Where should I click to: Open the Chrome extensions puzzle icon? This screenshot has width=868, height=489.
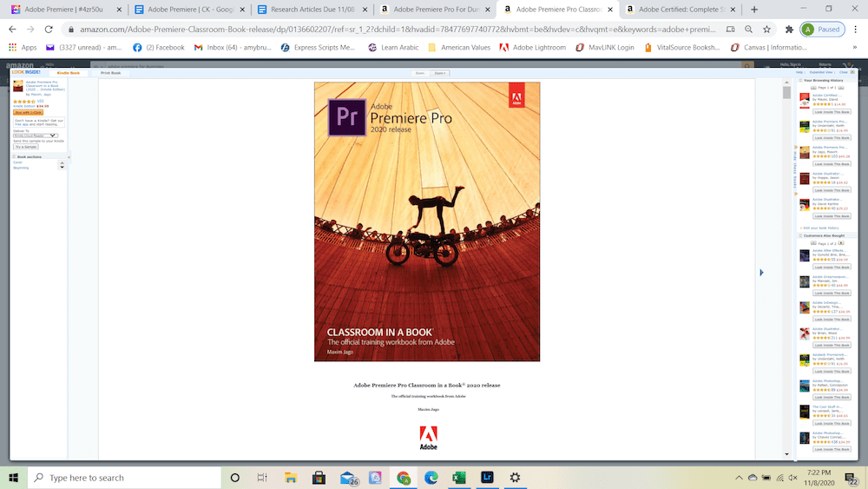(x=789, y=30)
